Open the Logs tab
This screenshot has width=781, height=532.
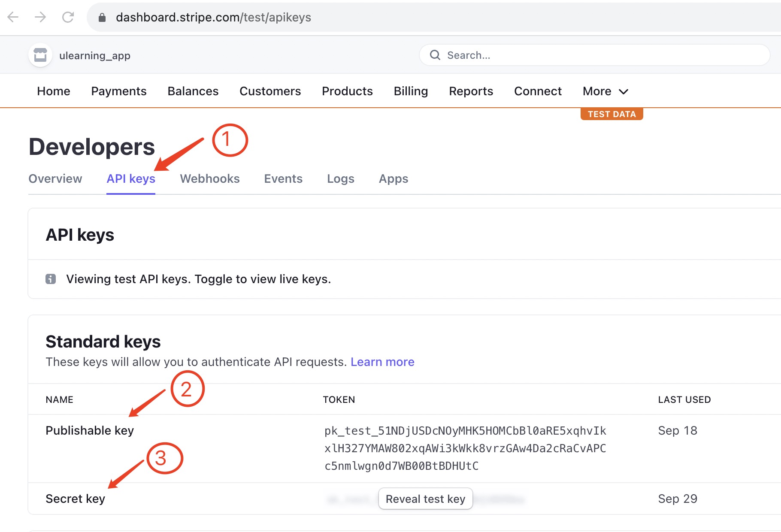click(x=341, y=178)
